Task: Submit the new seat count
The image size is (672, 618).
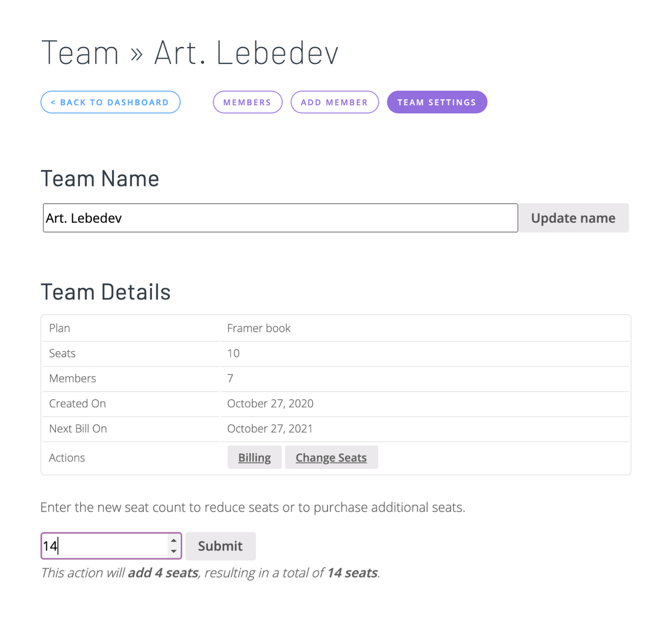Action: (220, 546)
